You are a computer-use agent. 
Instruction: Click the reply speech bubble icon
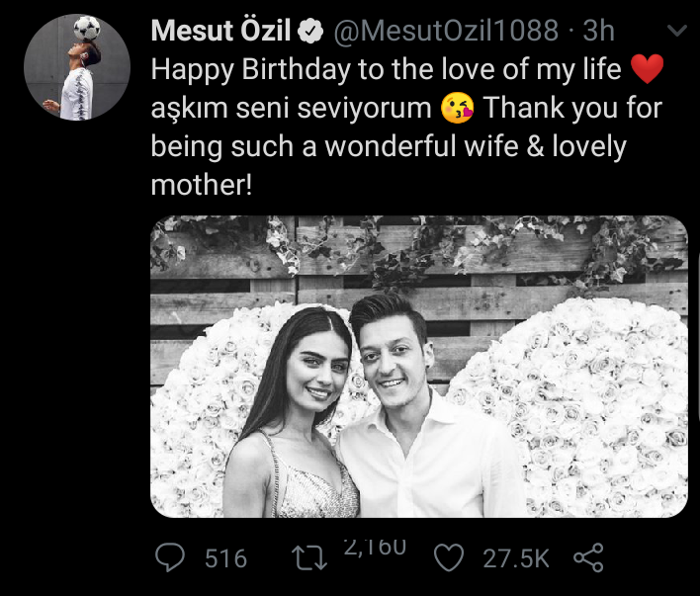(x=171, y=558)
